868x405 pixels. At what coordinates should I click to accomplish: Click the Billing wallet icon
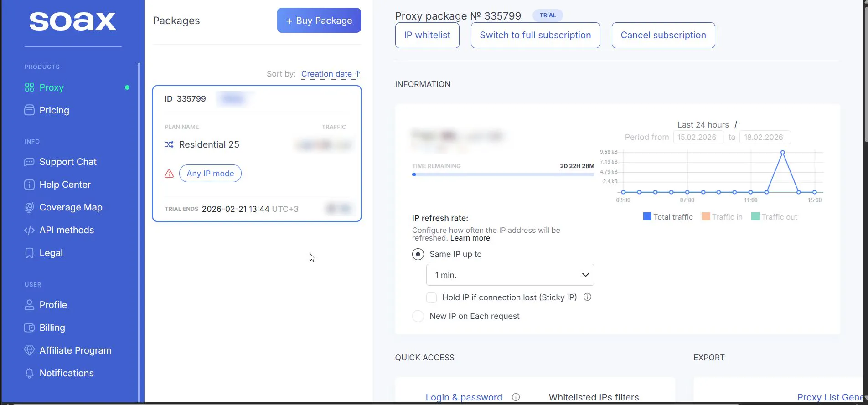point(29,328)
